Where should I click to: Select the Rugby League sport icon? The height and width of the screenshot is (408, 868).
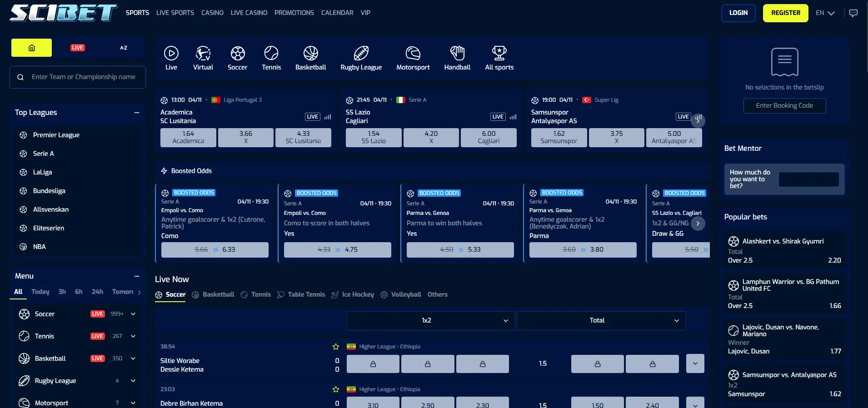pyautogui.click(x=361, y=54)
